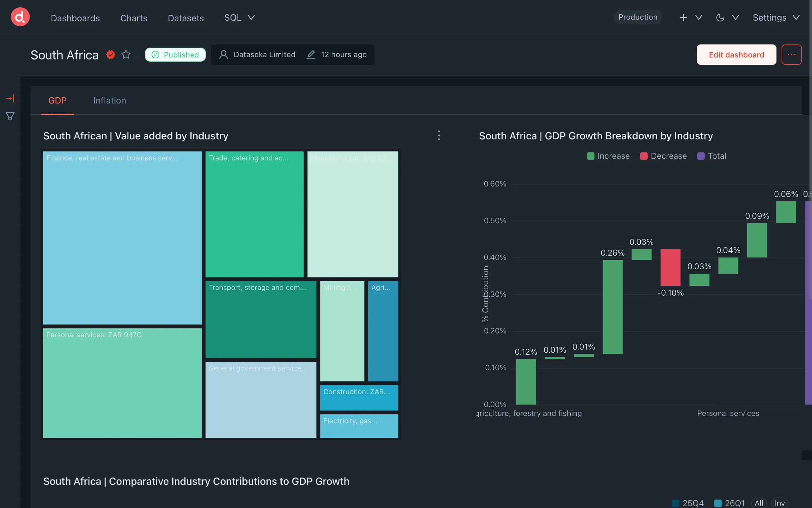This screenshot has width=812, height=508.
Task: Click the Mining treemap tile
Action: [x=342, y=331]
